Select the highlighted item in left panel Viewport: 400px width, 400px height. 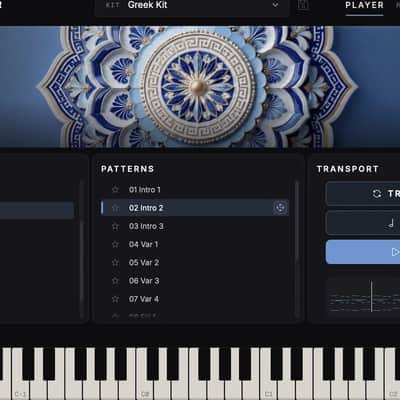(37, 210)
